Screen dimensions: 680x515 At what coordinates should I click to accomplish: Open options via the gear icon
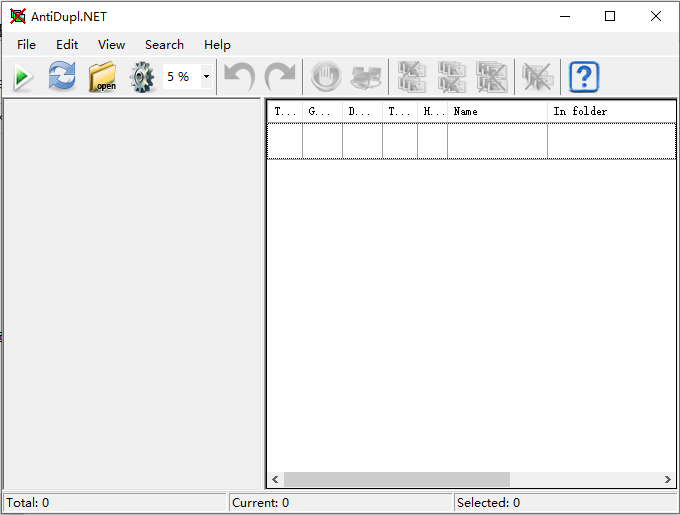pyautogui.click(x=142, y=77)
